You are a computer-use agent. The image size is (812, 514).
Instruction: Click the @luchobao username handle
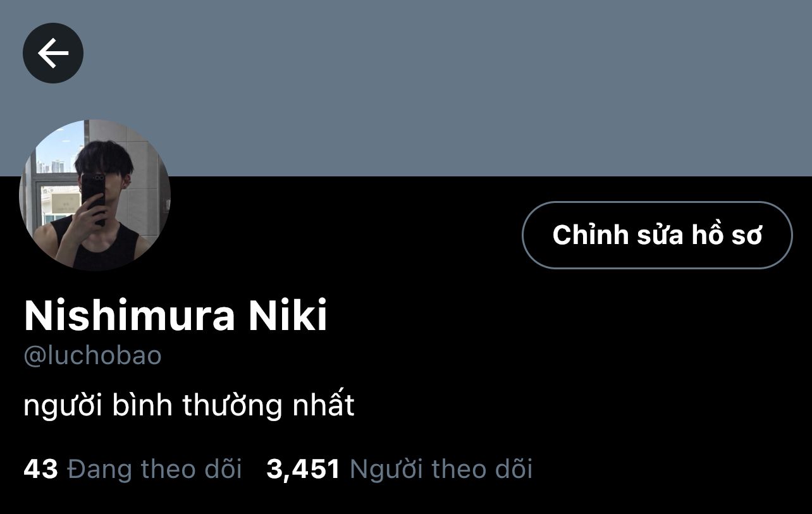coord(92,356)
